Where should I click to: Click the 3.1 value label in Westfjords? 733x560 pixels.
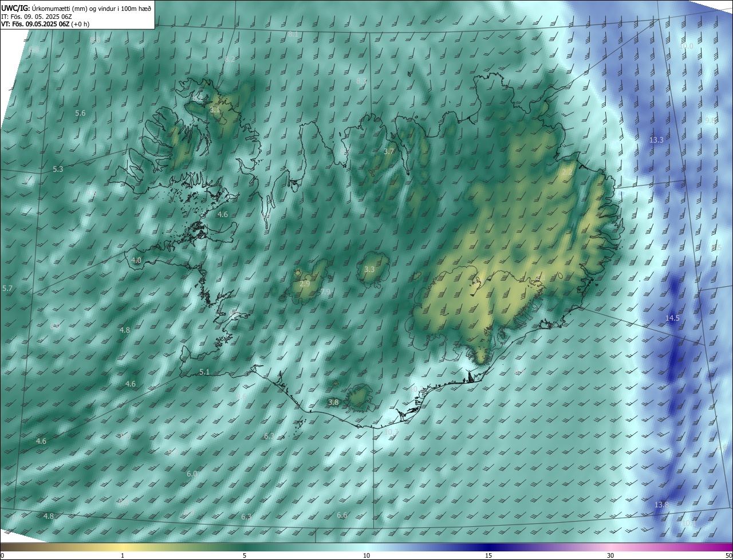[215, 109]
